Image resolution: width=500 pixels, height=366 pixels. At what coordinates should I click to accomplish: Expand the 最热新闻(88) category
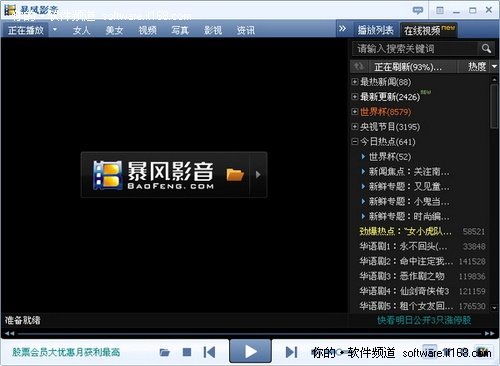[355, 82]
